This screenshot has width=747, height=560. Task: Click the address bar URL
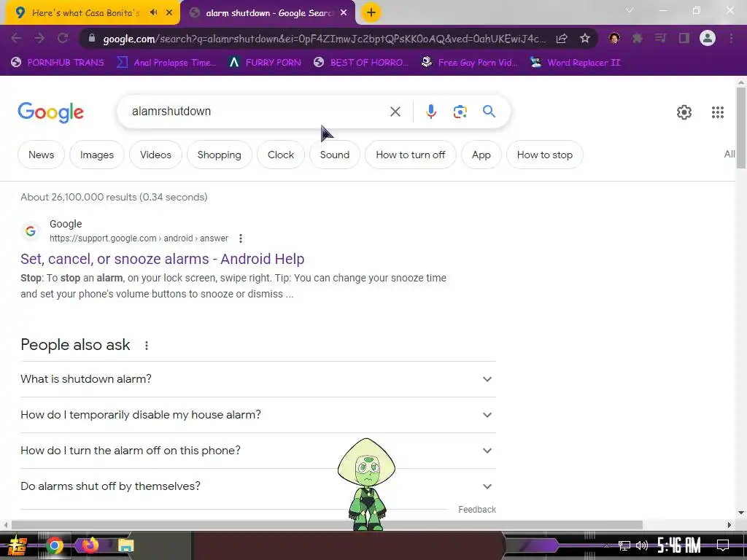point(324,39)
